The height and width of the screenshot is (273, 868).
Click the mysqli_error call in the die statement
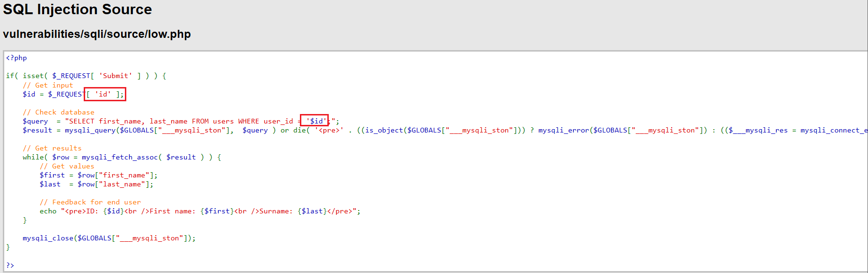(x=623, y=130)
